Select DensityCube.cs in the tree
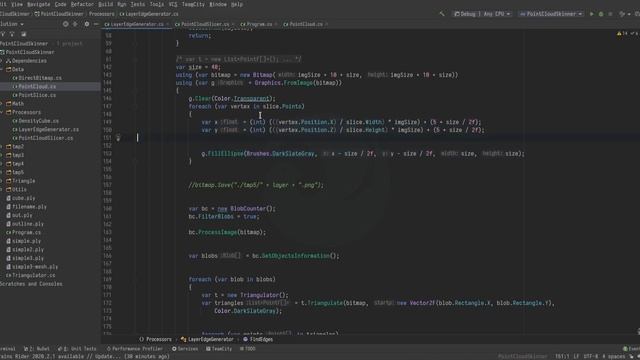Screen dimensions: 640x360 [36, 121]
